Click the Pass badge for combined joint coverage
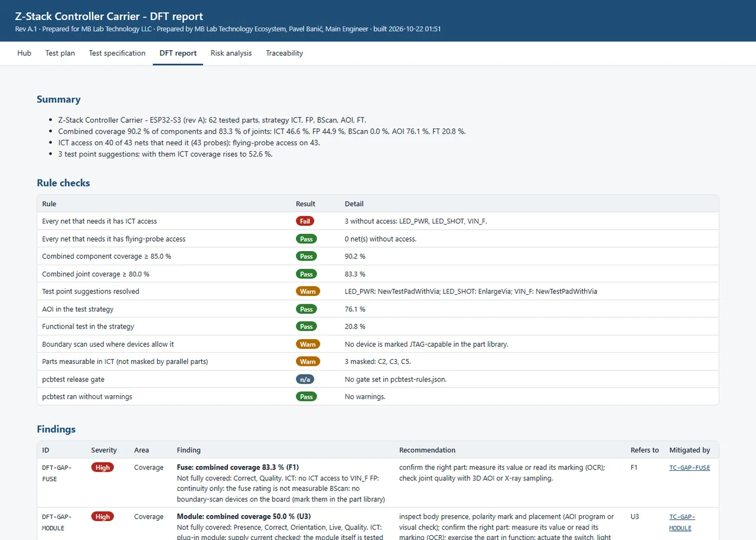The height and width of the screenshot is (540, 756). [x=307, y=274]
